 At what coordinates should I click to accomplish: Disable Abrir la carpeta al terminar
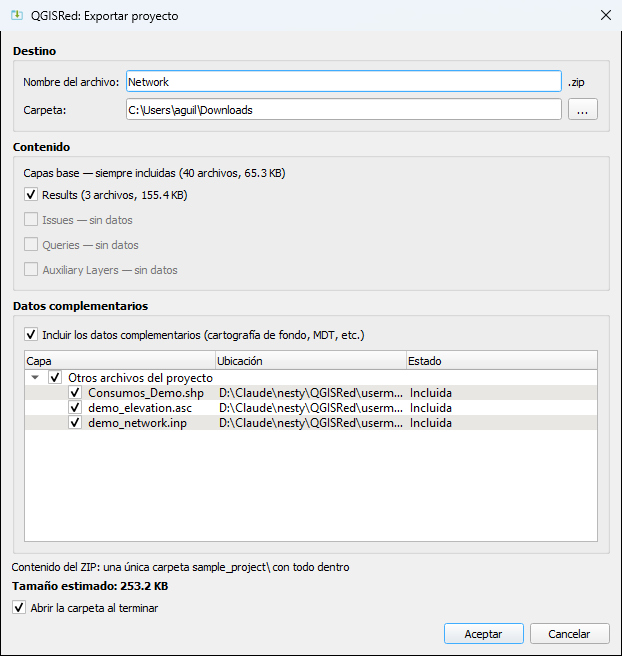19,607
